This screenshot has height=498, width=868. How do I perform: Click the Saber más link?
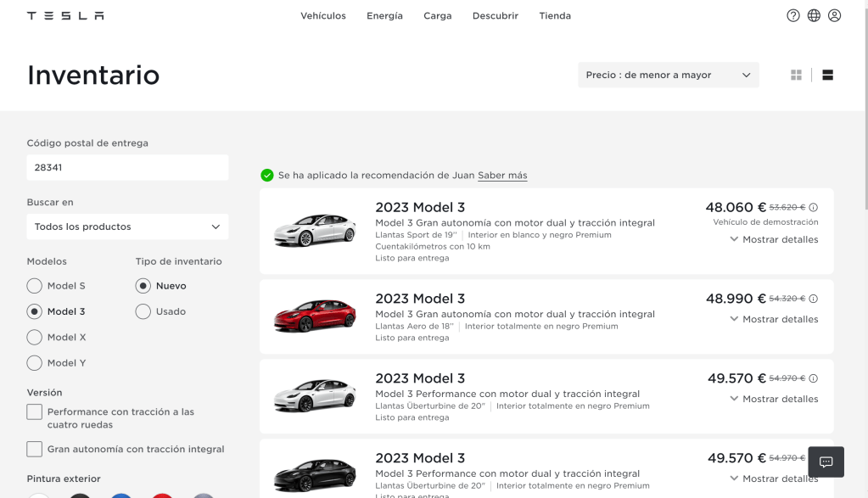(502, 176)
